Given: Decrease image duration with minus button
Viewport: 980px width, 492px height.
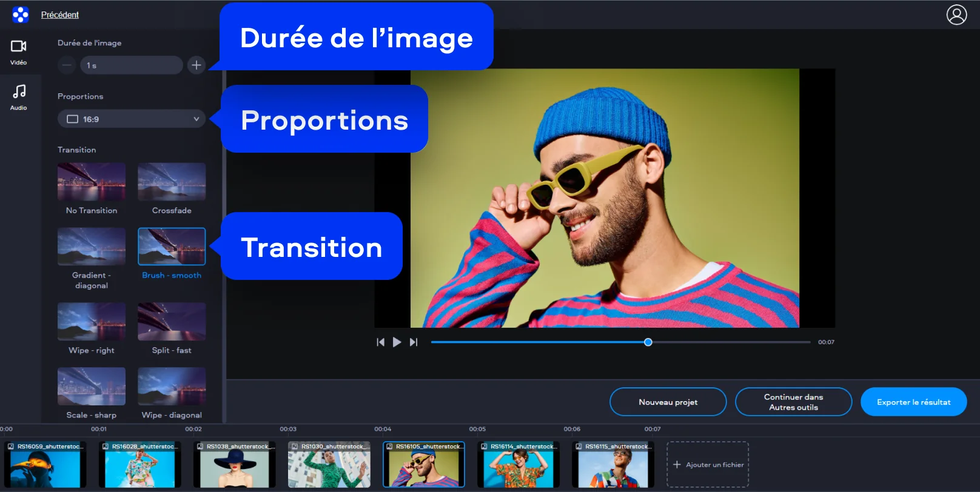Looking at the screenshot, I should tap(67, 65).
